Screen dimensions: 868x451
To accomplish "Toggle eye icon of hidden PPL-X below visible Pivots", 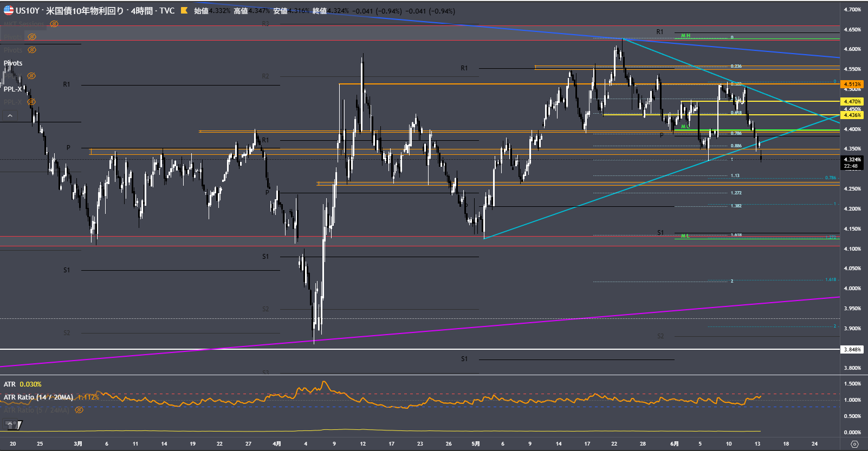I will (31, 76).
